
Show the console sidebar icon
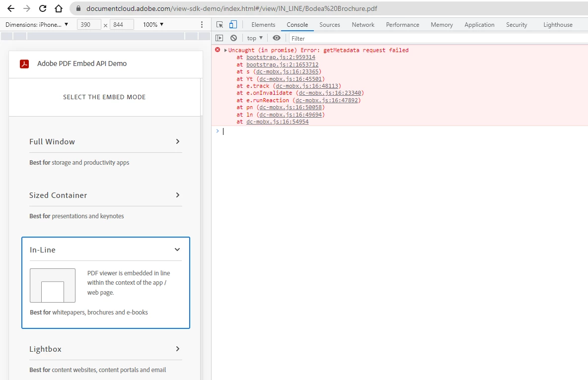(x=220, y=38)
